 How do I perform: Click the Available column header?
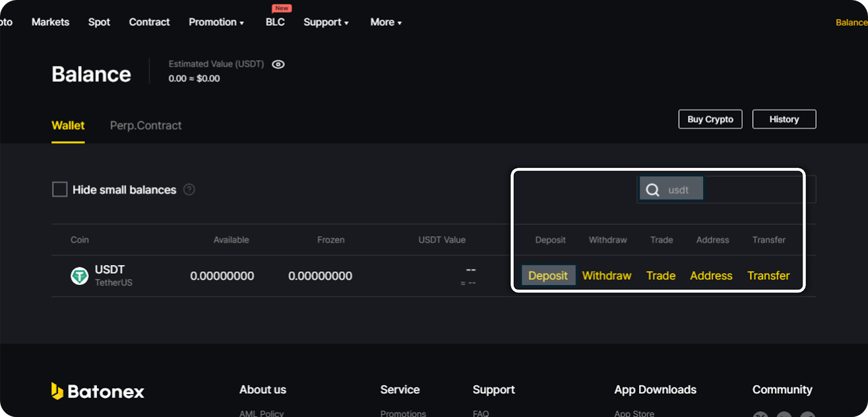coord(231,239)
